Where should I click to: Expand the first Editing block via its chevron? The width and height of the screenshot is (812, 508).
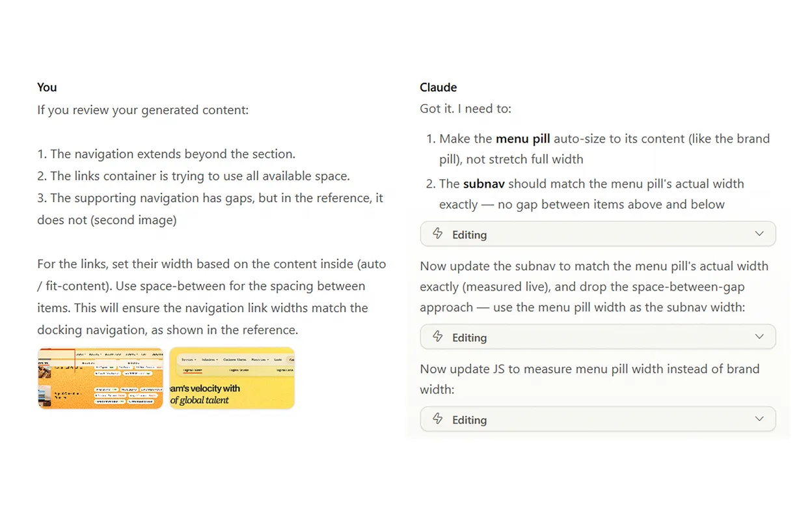(759, 234)
